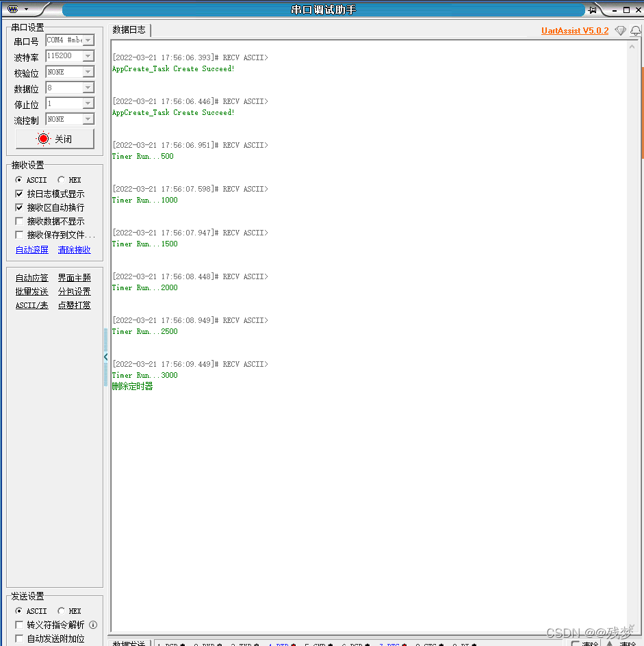This screenshot has width=644, height=646.
Task: Click the 'Timer Run...1500' log line
Action: [145, 244]
